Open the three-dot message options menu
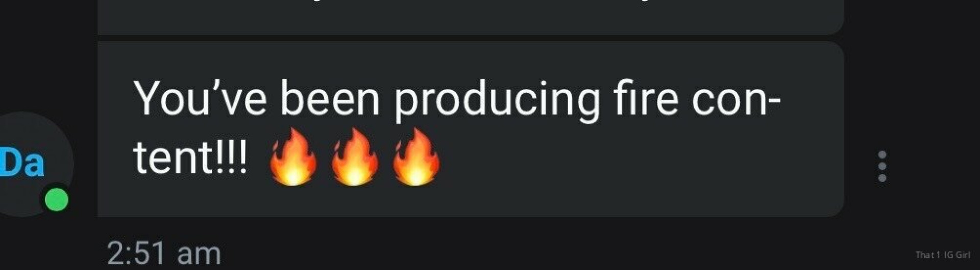980x270 pixels. (882, 166)
